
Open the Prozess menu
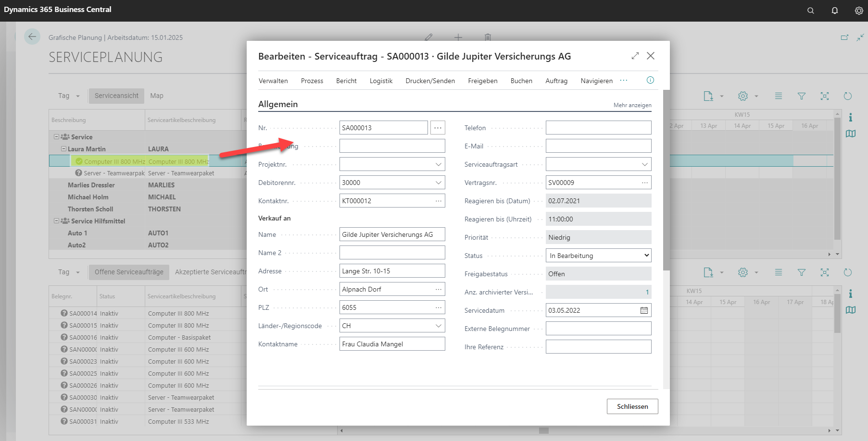[x=312, y=81]
